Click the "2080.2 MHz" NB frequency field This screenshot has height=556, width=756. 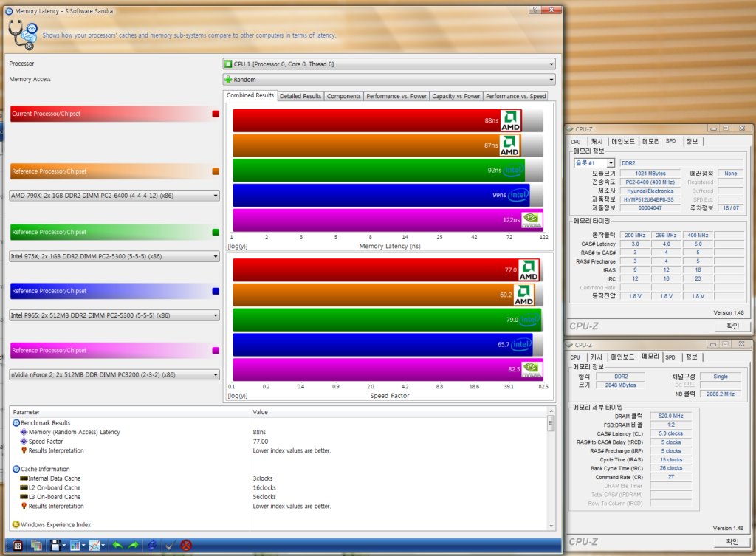point(721,394)
